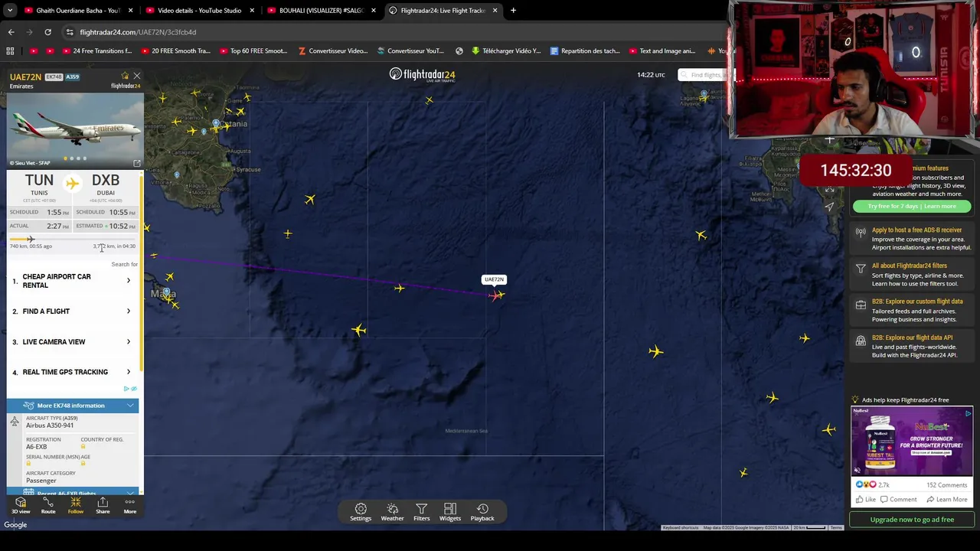Reload the browser page

(47, 32)
